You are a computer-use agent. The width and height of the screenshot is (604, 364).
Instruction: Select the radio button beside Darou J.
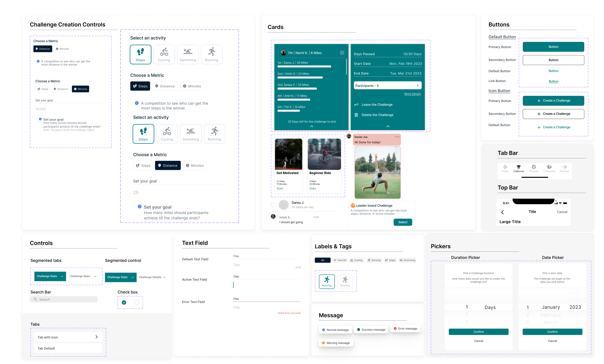point(273,205)
